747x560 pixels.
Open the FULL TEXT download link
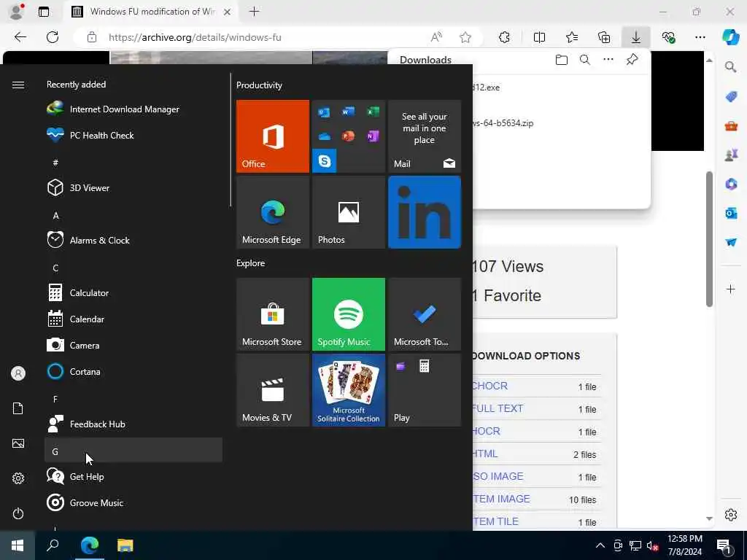point(498,408)
